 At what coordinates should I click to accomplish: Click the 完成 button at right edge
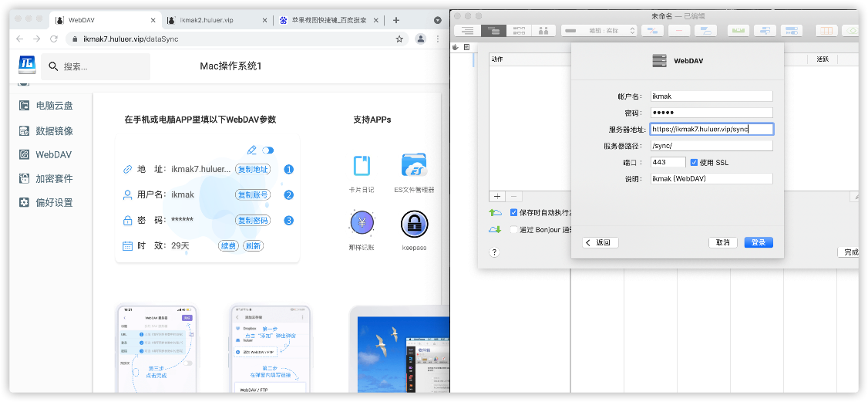click(849, 252)
